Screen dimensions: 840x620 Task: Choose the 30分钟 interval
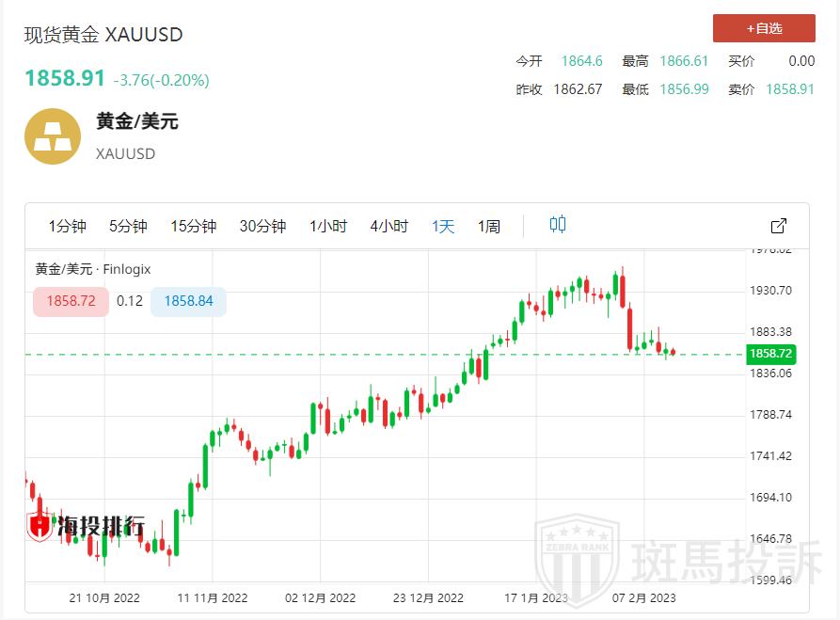[x=262, y=226]
